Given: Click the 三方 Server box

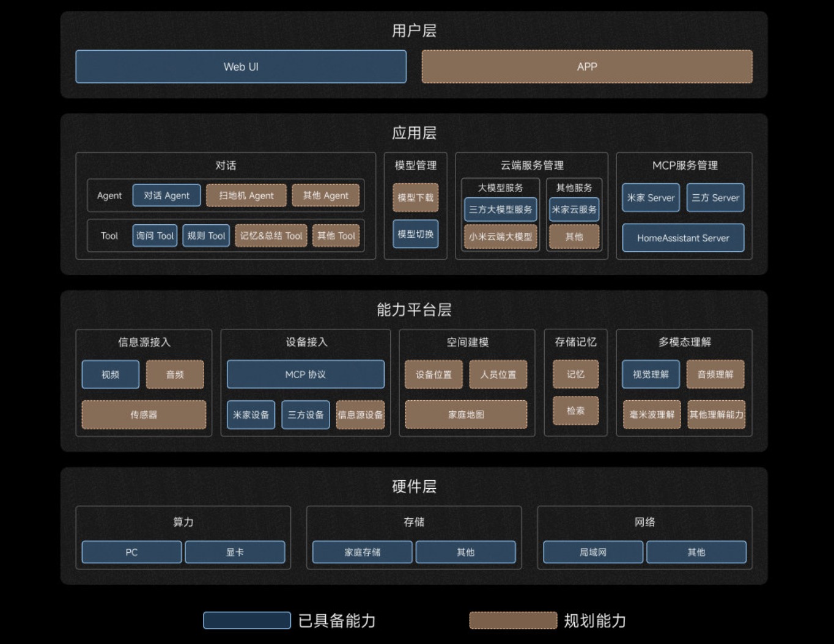Looking at the screenshot, I should 715,197.
